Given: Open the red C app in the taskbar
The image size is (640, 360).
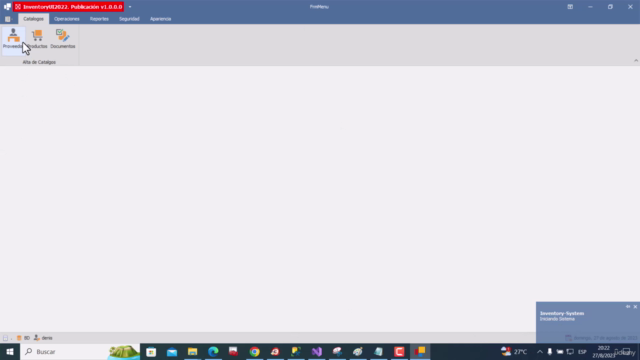Looking at the screenshot, I should coord(399,351).
